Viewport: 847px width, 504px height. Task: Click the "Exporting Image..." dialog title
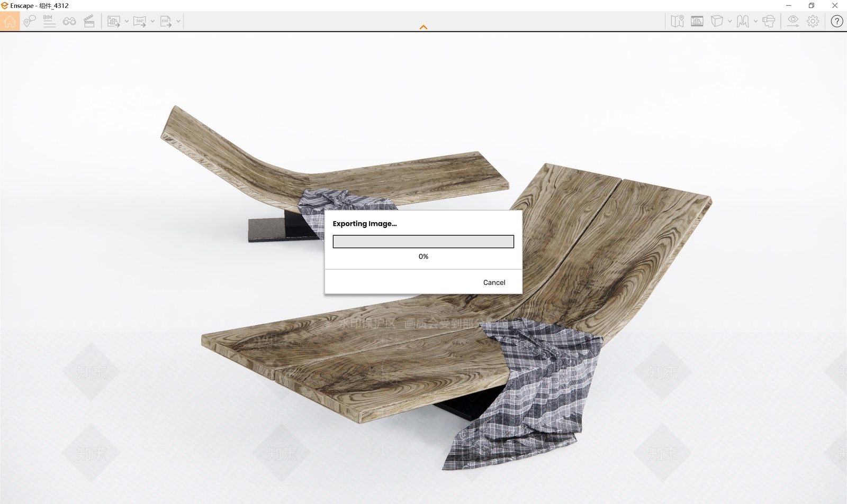tap(365, 224)
